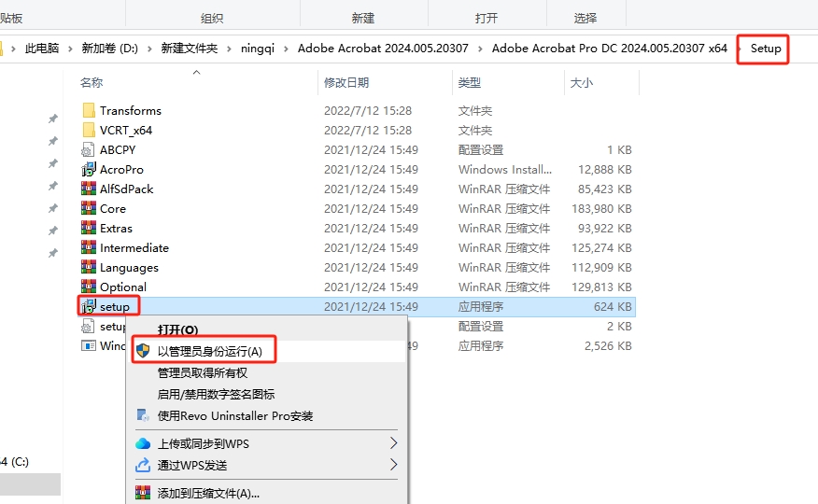
Task: Sort by 修改日期 column header
Action: tap(346, 82)
